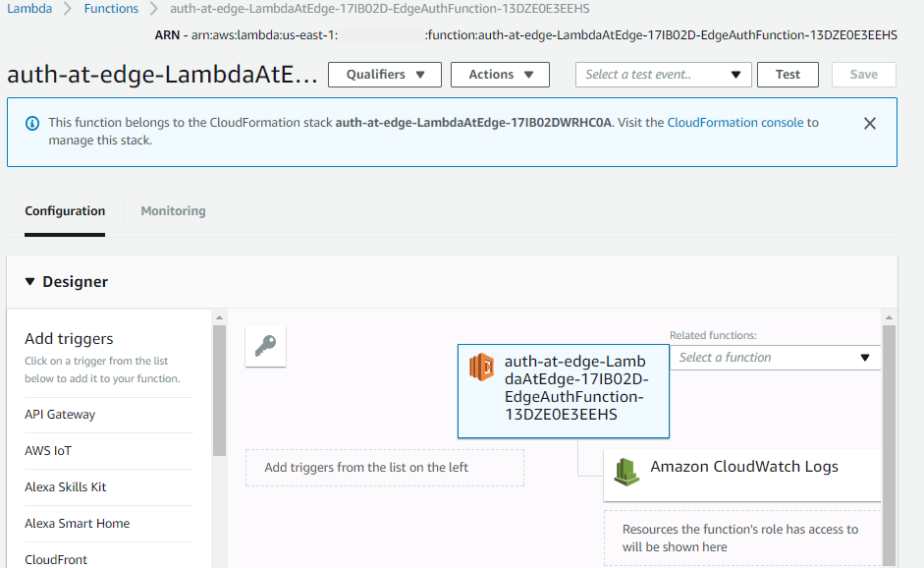Click the info icon in the CloudFormation banner
924x568 pixels.
32,123
